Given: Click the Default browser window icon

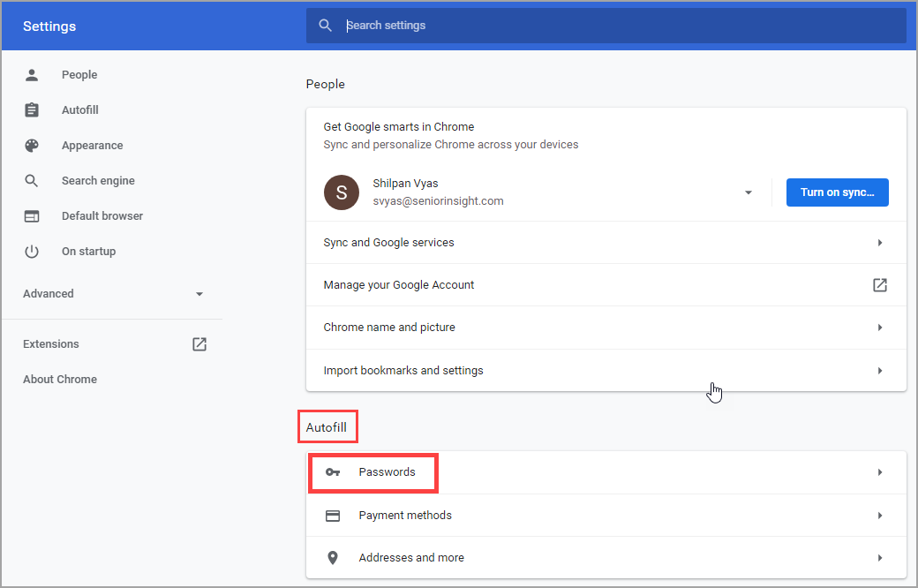Looking at the screenshot, I should (32, 216).
